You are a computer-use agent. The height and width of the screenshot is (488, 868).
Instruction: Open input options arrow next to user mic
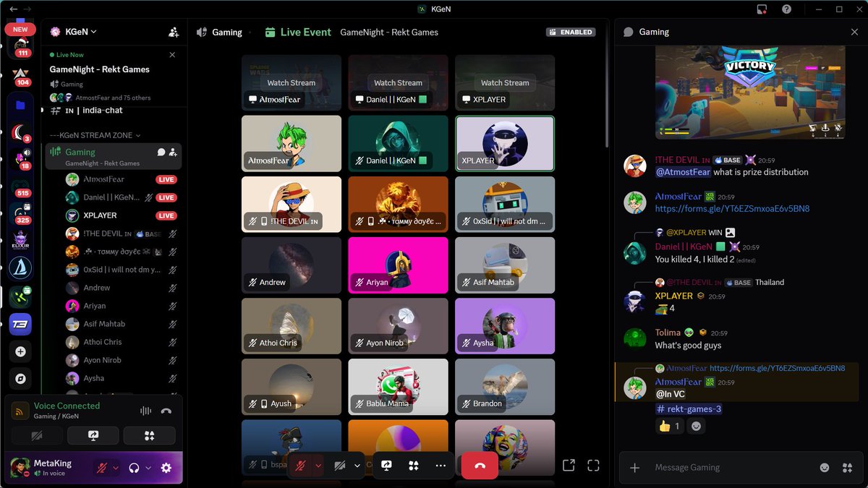pyautogui.click(x=116, y=468)
